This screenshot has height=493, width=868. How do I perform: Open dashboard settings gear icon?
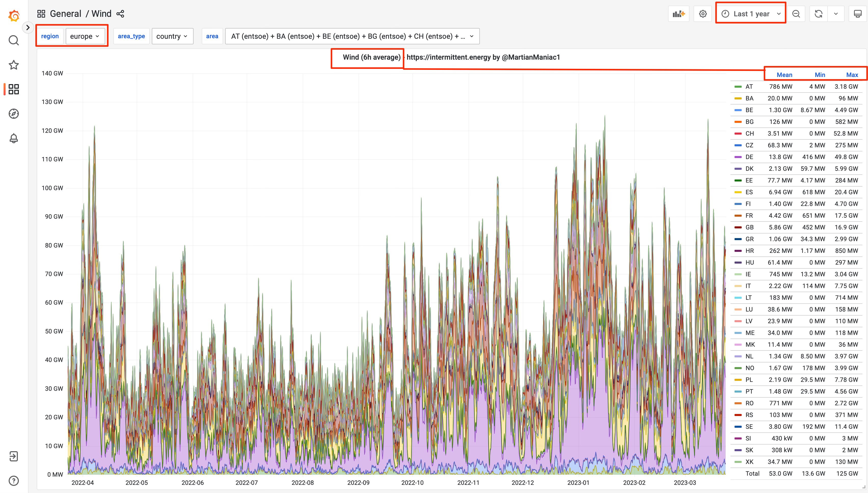coord(703,14)
